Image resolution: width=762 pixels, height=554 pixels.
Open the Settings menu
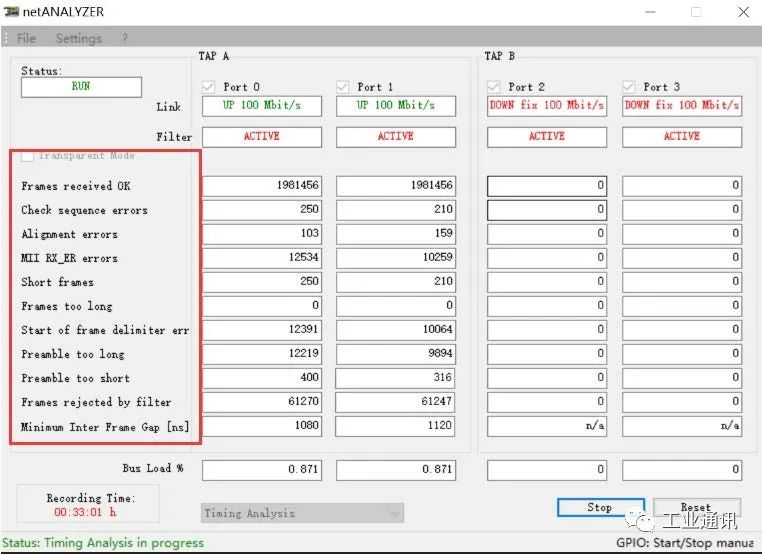pos(79,38)
